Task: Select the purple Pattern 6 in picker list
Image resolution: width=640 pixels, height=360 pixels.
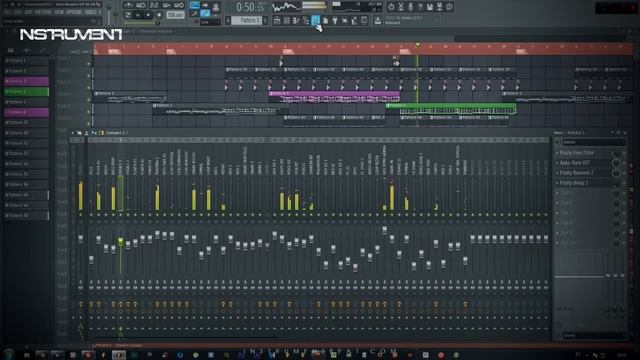Action: [27, 112]
